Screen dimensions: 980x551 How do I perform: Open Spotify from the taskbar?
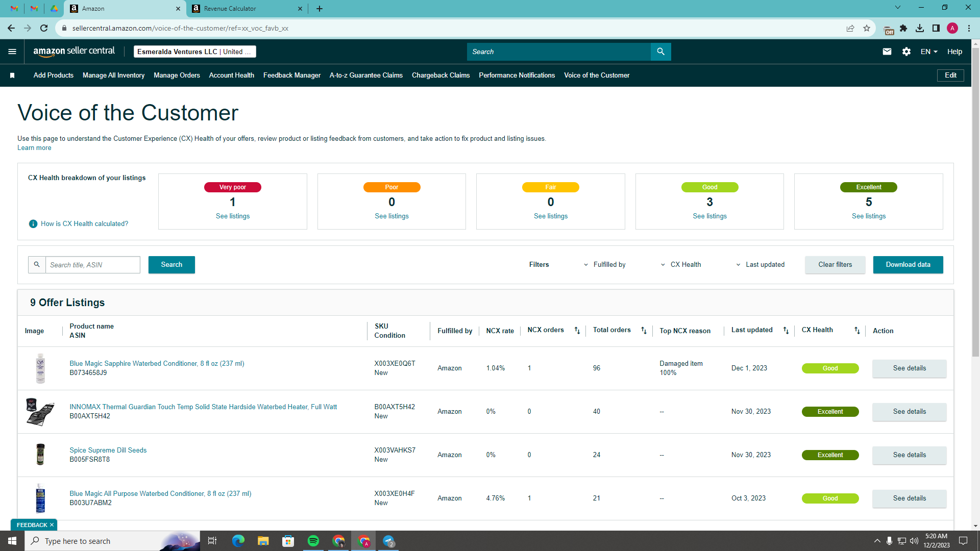(x=313, y=541)
